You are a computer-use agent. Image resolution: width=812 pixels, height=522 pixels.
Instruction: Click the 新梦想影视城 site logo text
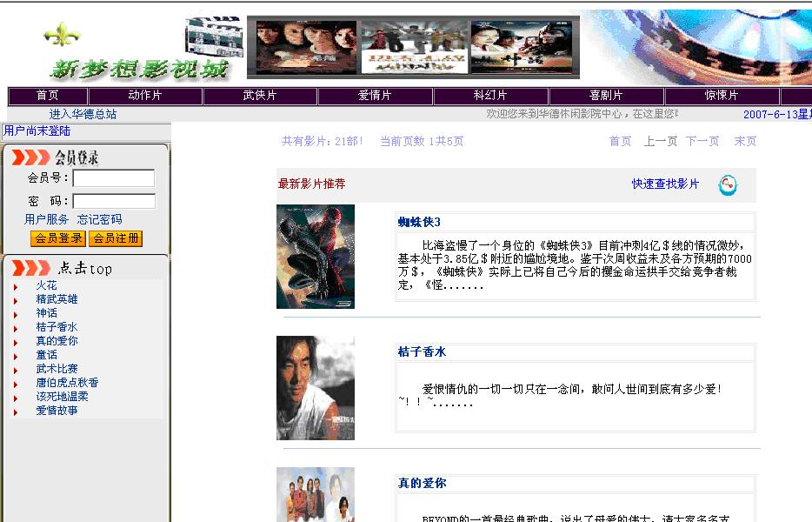(x=139, y=69)
